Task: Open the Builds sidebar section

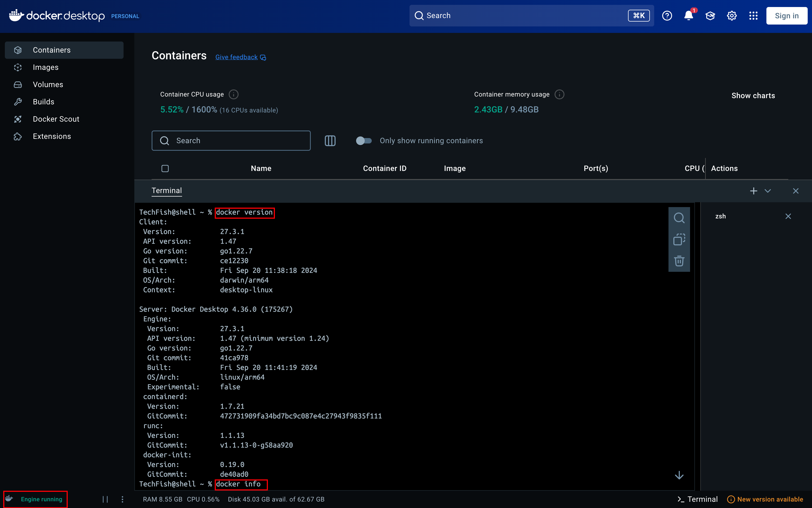Action: (64, 102)
